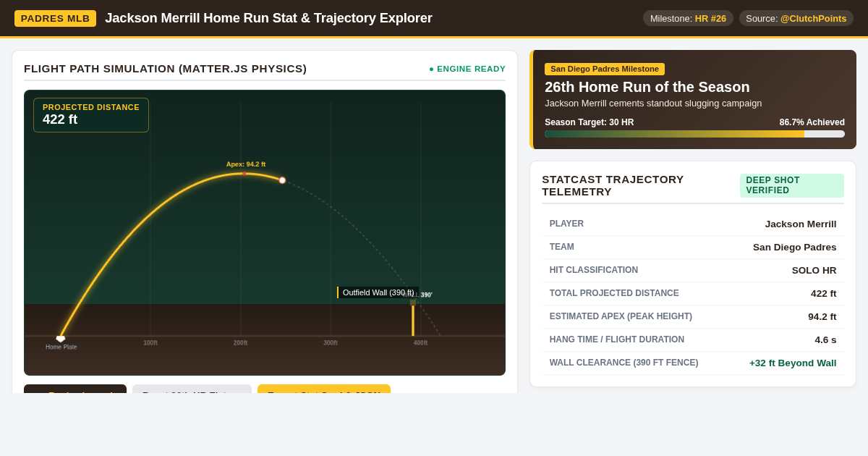Click the Milestone HR #26 pill
This screenshot has height=456, width=868.
(x=688, y=18)
